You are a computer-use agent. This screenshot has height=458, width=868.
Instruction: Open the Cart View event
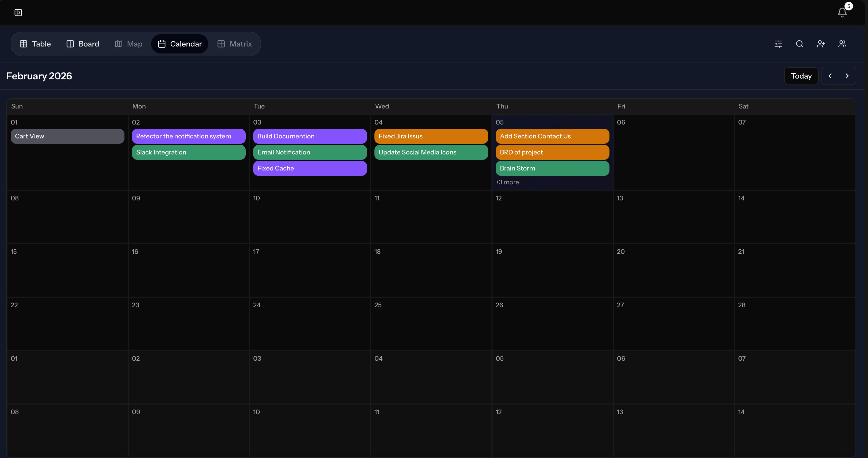point(67,136)
